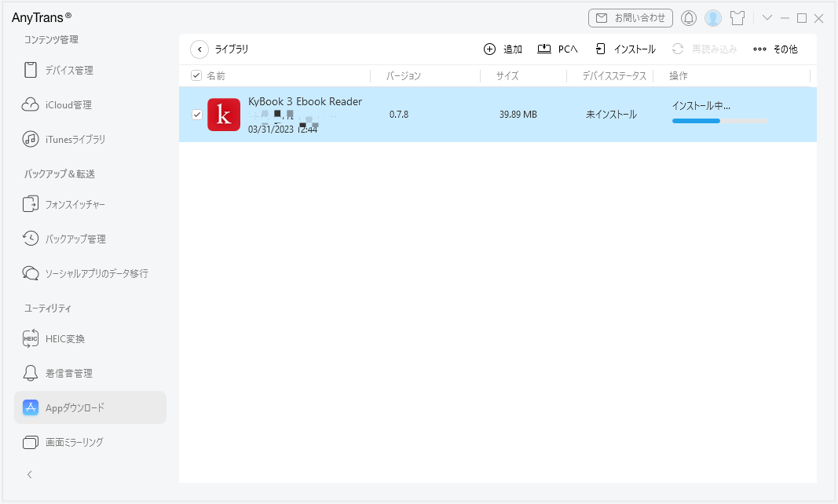Click the KyBook 3 red app icon

223,115
